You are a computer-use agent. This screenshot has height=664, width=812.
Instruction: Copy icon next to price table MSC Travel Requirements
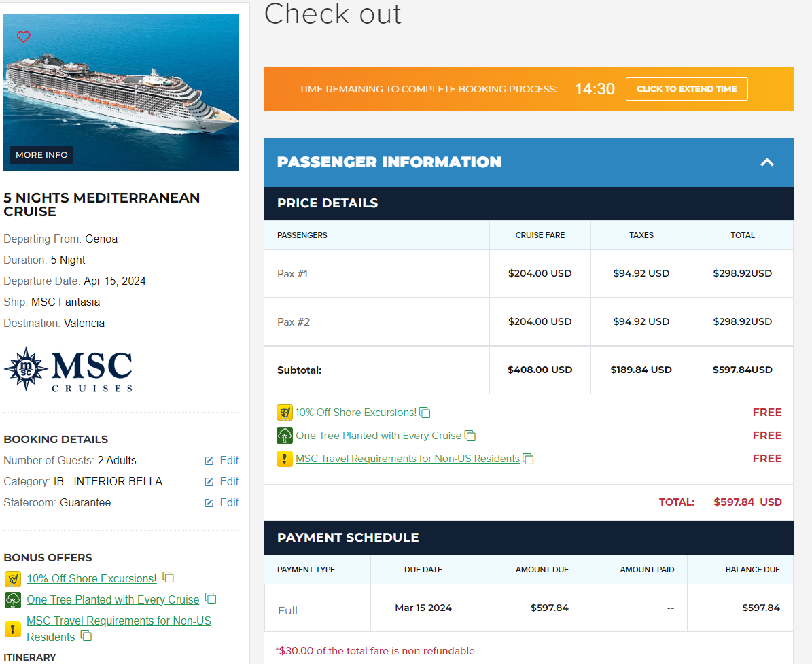[x=528, y=459]
